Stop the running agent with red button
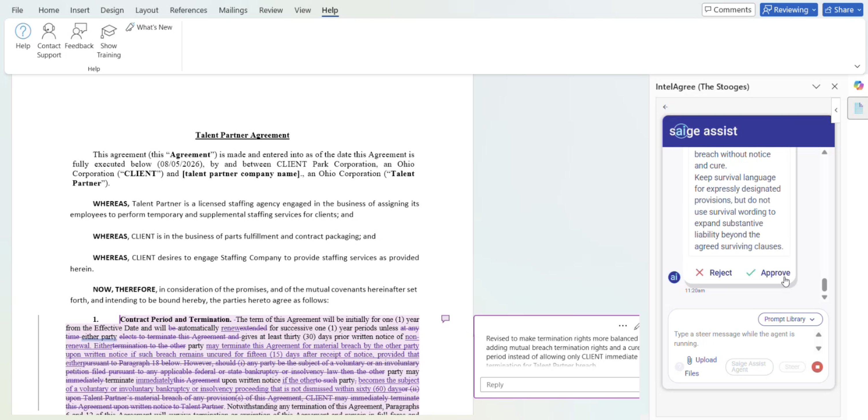 [817, 367]
